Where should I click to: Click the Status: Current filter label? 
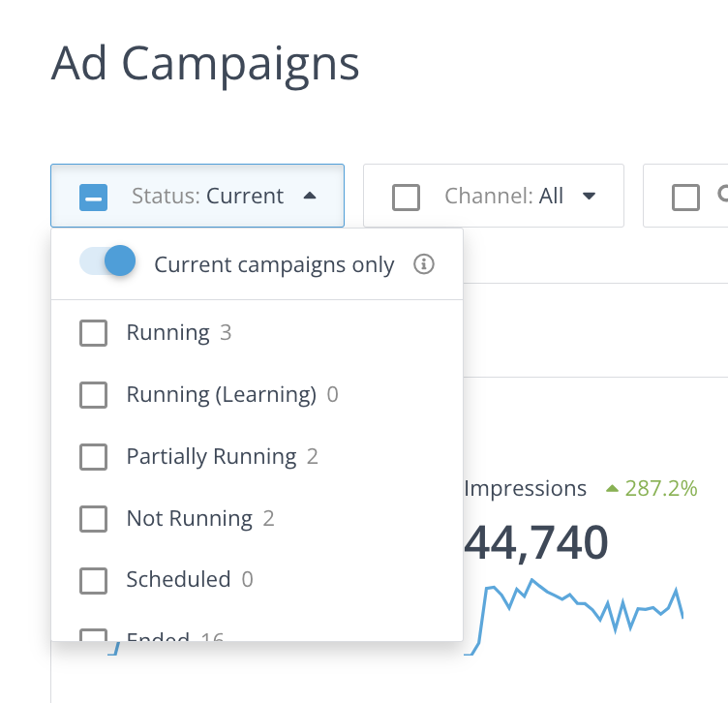(207, 197)
